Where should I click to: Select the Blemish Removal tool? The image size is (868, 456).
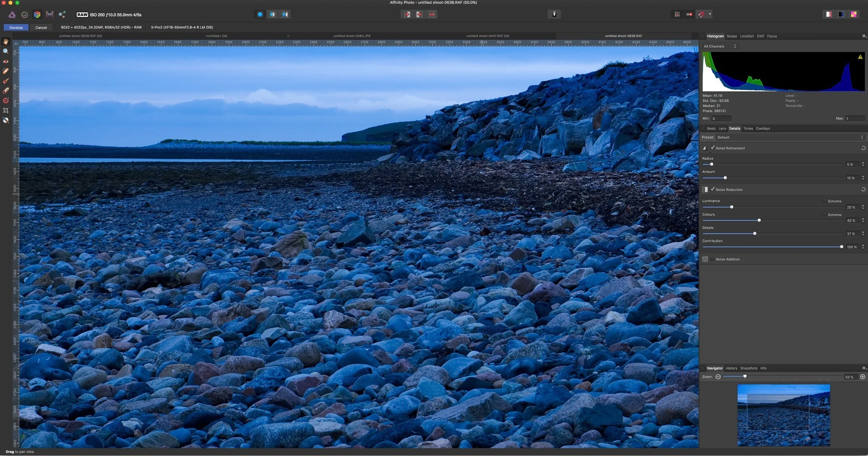click(x=6, y=71)
